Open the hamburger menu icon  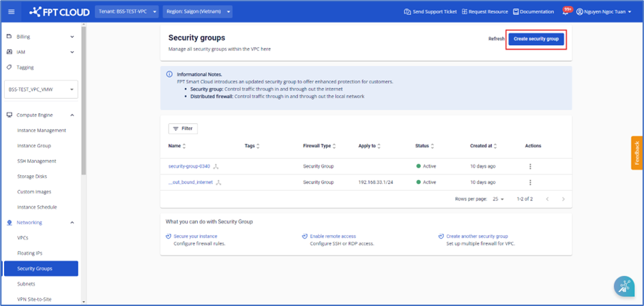point(11,12)
